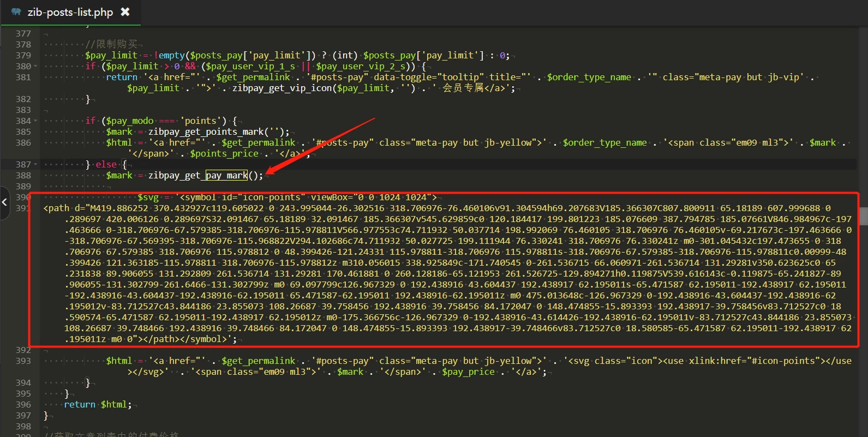868x437 pixels.
Task: Click the zibpay_get_vip_icon function call
Action: pyautogui.click(x=282, y=88)
